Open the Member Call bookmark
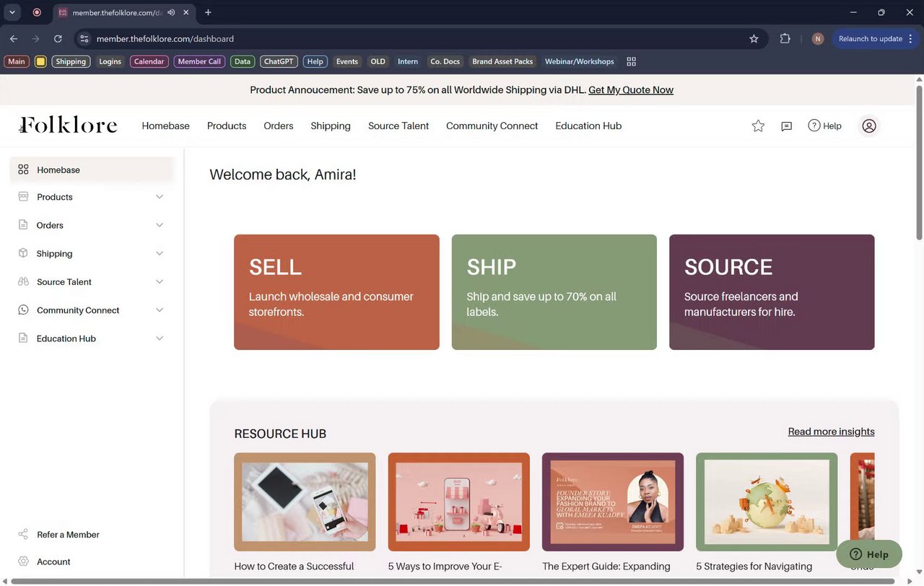 pyautogui.click(x=199, y=61)
